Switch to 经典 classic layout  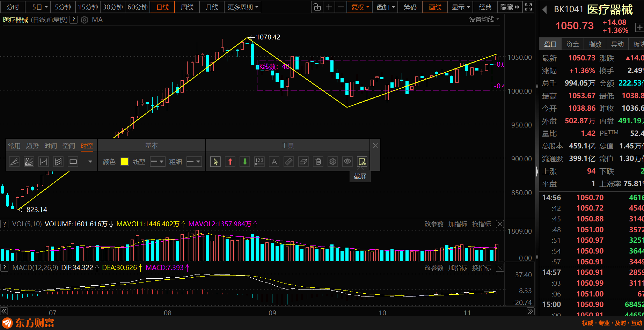485,7
